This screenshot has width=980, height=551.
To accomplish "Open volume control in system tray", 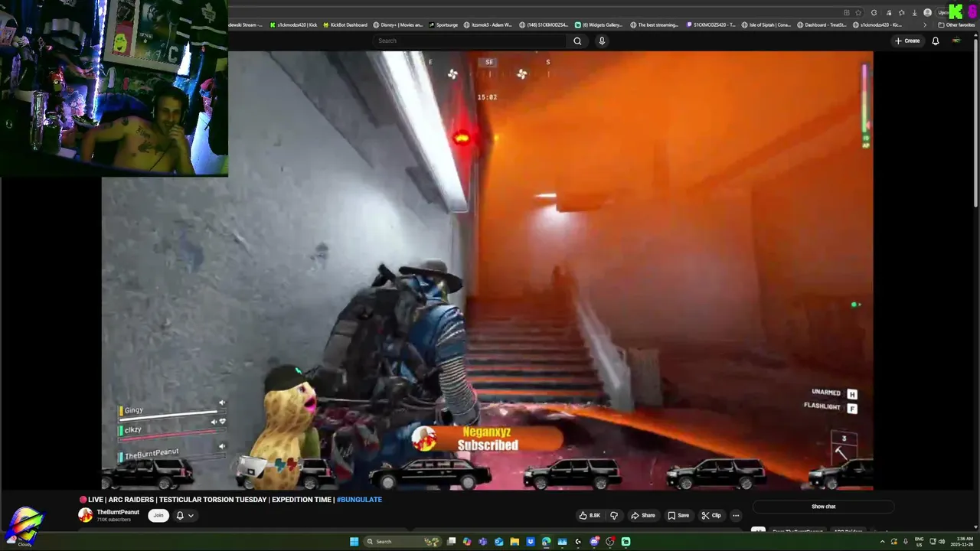I will point(942,542).
